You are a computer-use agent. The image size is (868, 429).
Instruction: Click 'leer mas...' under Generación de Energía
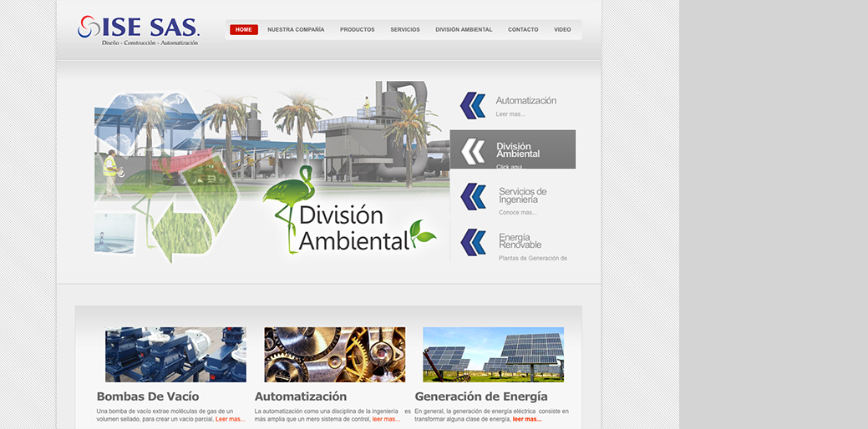[527, 419]
